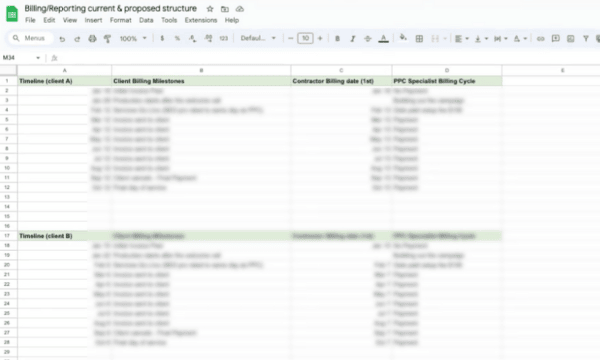Viewport: 600px width, 360px height.
Task: Select row 17 header
Action: (7, 236)
